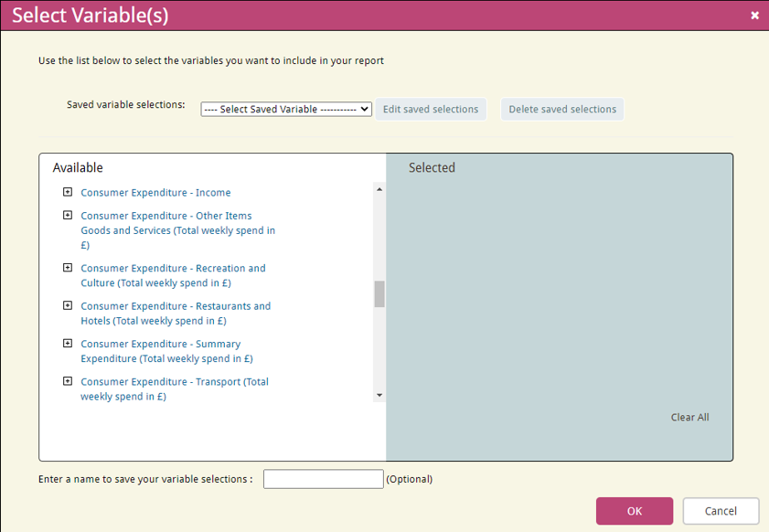This screenshot has width=769, height=532.
Task: Expand Consumer Expenditure - Income tree node
Action: pos(68,192)
